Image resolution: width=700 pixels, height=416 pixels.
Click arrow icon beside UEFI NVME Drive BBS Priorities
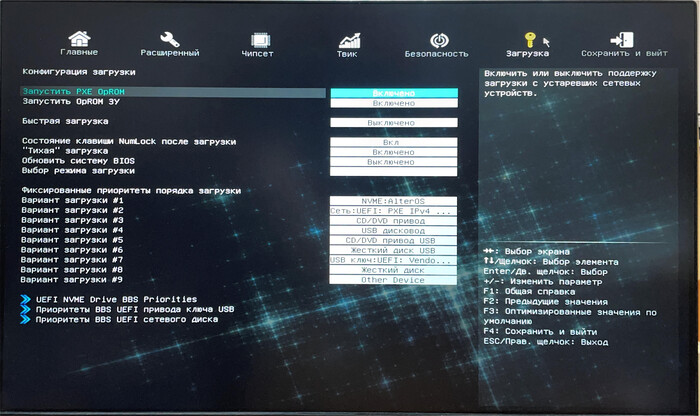pyautogui.click(x=27, y=299)
